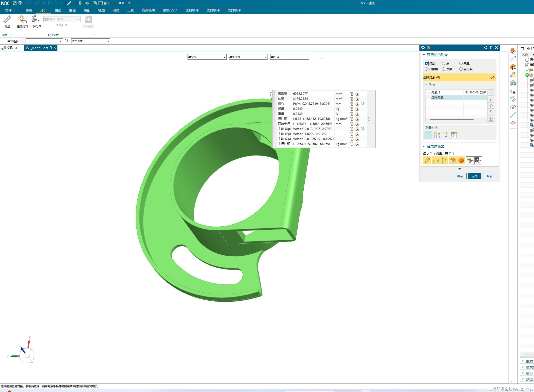Open the 单个体 body rule dropdown
Screen dimensions: 534x392
tap(290, 57)
